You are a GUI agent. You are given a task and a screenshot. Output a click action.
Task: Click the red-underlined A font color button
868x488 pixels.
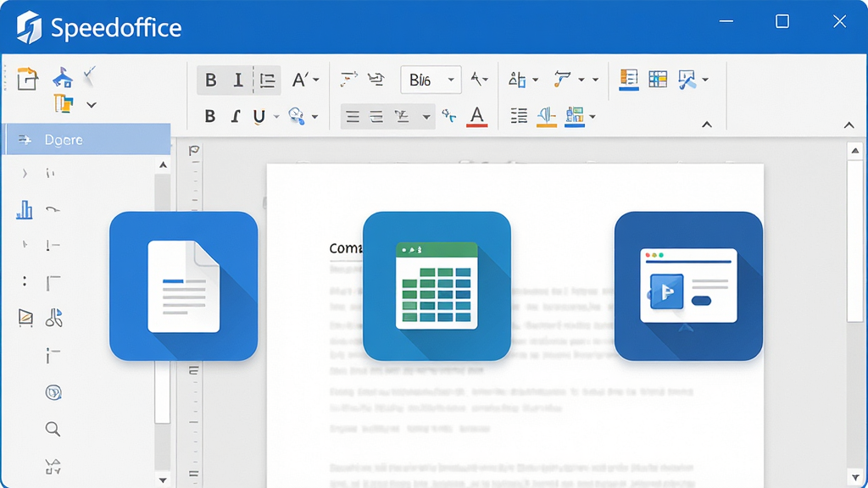coord(476,117)
